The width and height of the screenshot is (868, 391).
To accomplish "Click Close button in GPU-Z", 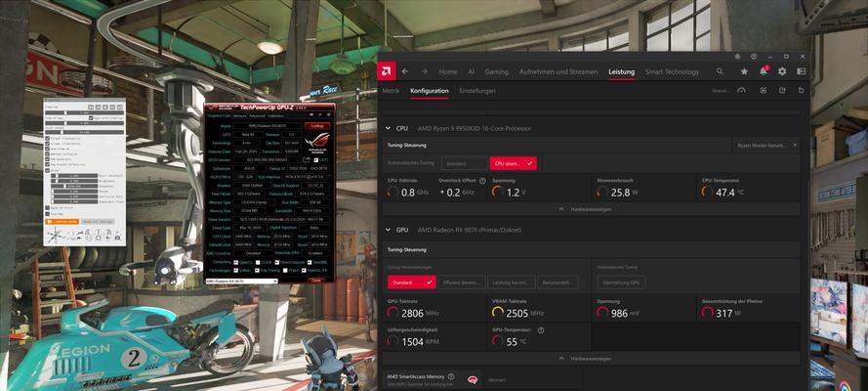I will [315, 281].
